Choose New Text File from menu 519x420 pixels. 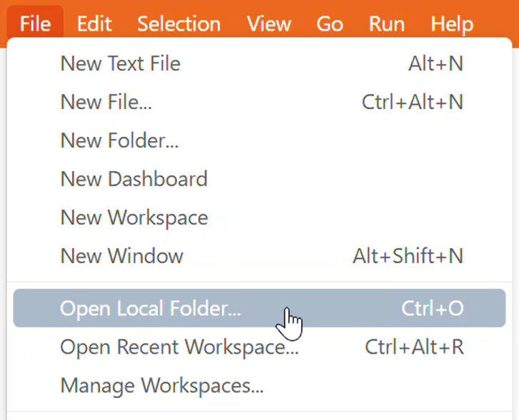[120, 63]
